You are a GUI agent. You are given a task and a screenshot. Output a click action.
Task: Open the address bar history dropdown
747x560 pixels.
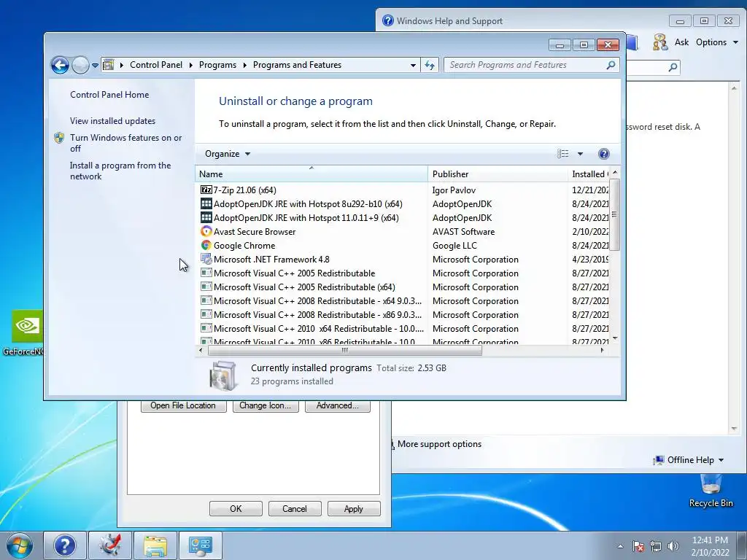coord(413,65)
